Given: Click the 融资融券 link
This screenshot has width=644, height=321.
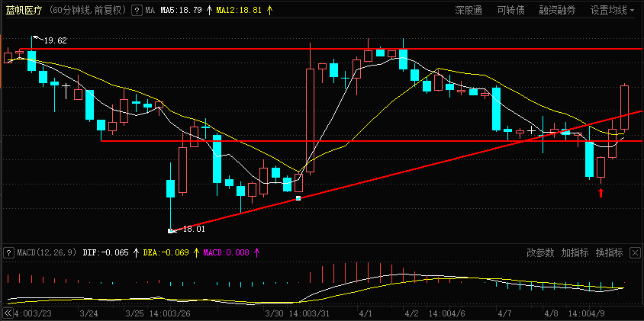Looking at the screenshot, I should tap(557, 11).
